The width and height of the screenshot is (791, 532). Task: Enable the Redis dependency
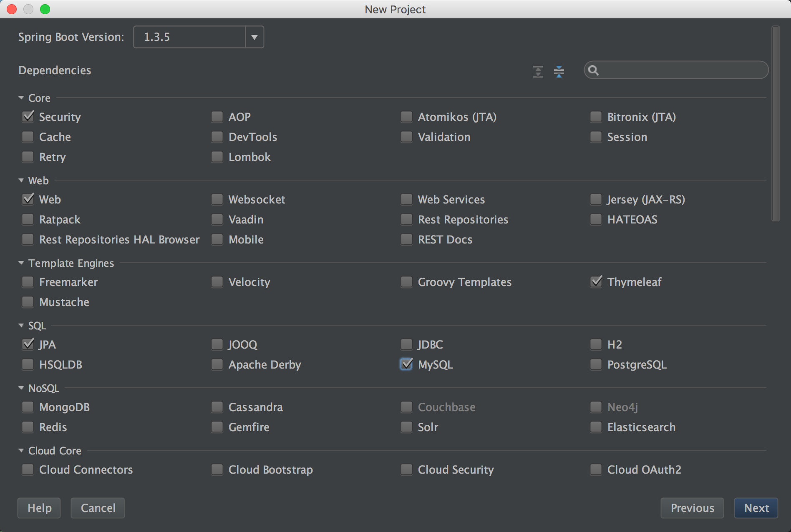(28, 427)
